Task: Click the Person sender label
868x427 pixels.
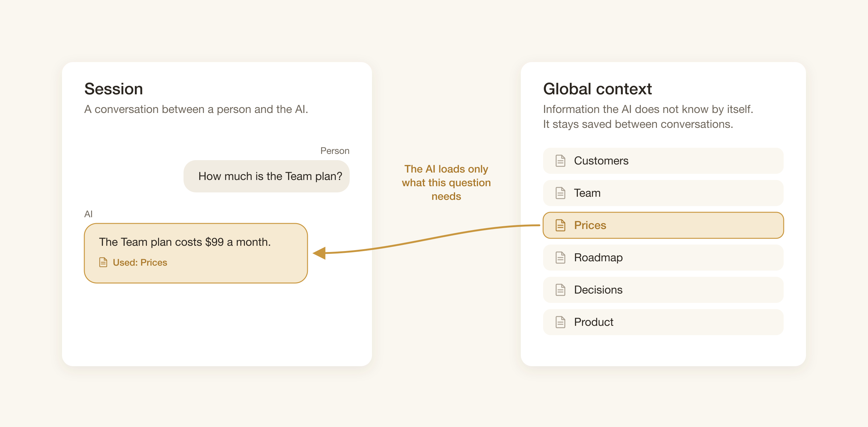Action: (334, 151)
